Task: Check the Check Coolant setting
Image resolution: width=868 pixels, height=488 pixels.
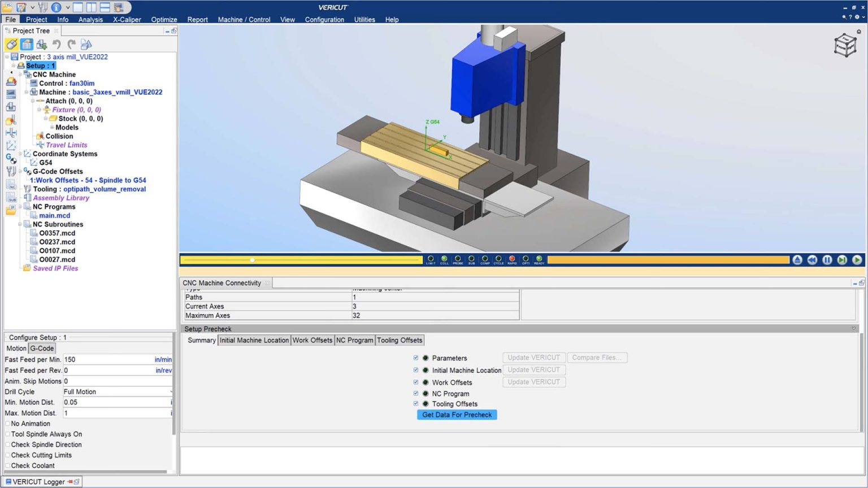Action: pyautogui.click(x=6, y=465)
